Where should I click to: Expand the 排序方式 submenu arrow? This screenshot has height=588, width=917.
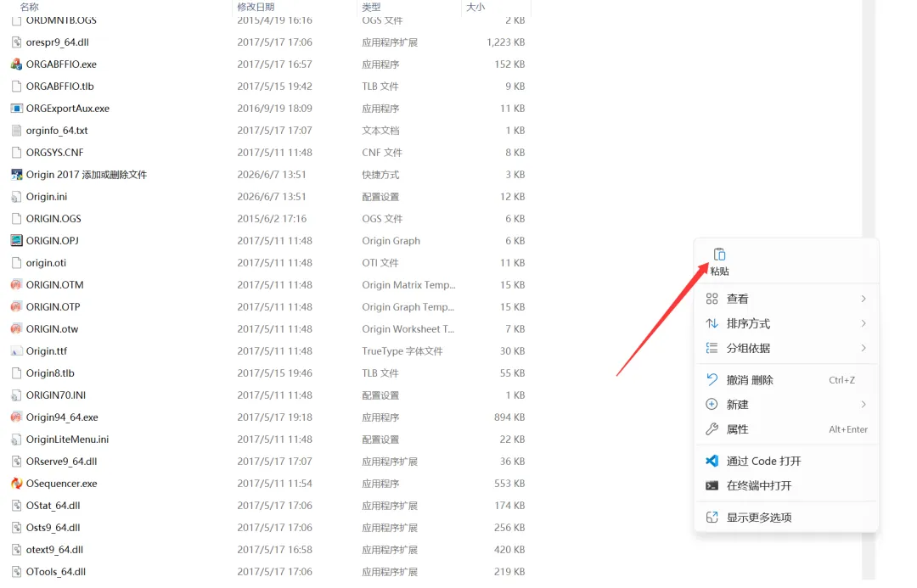(x=864, y=323)
